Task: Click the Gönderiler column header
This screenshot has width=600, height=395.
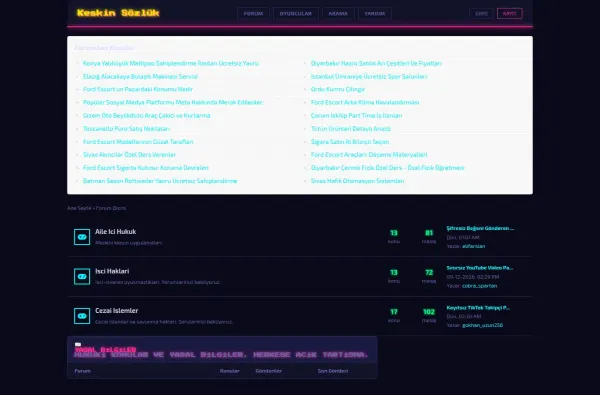Action: [269, 371]
